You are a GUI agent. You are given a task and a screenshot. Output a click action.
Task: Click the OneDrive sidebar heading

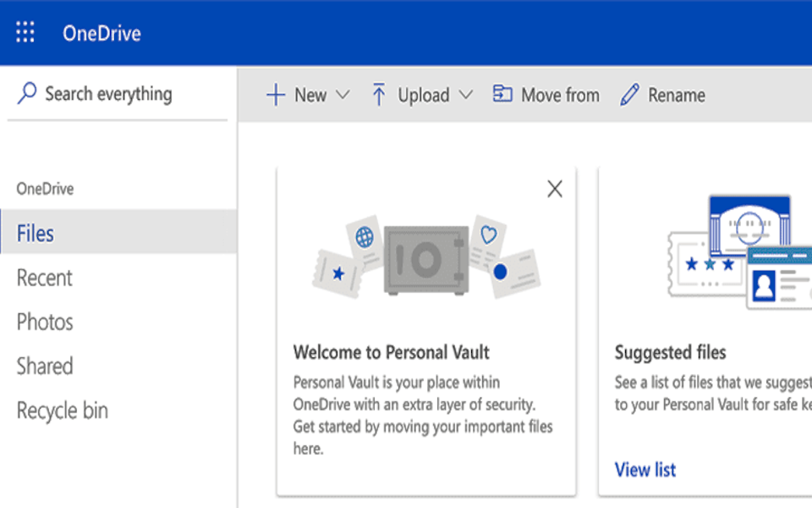tap(45, 189)
